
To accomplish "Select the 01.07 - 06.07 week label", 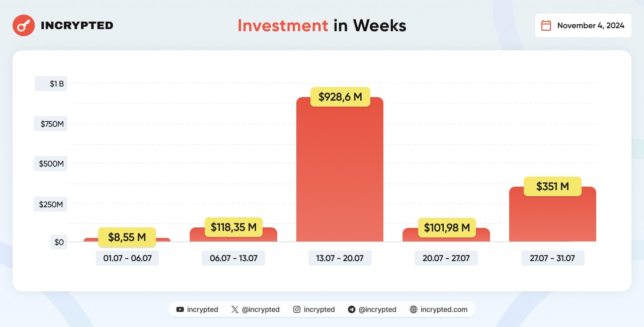I will tap(127, 258).
